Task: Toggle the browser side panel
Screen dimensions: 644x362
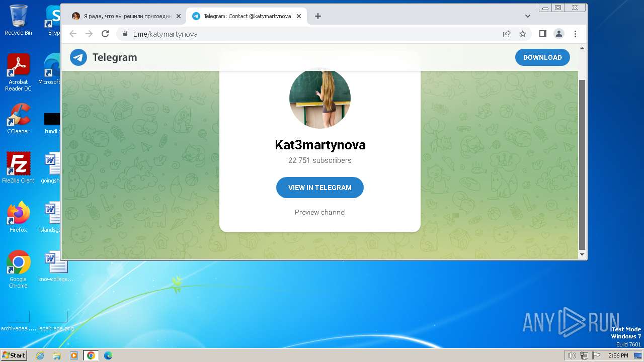Action: (543, 34)
